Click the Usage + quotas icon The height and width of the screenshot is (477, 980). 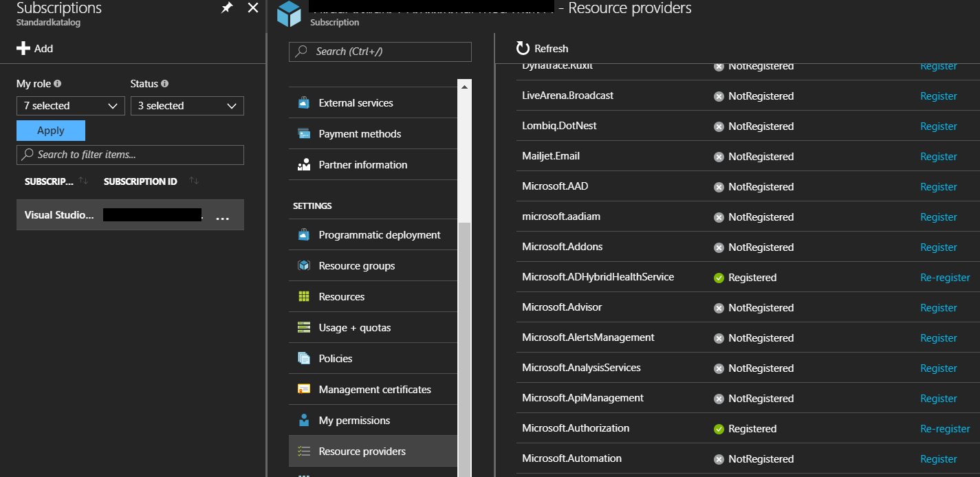pyautogui.click(x=304, y=328)
